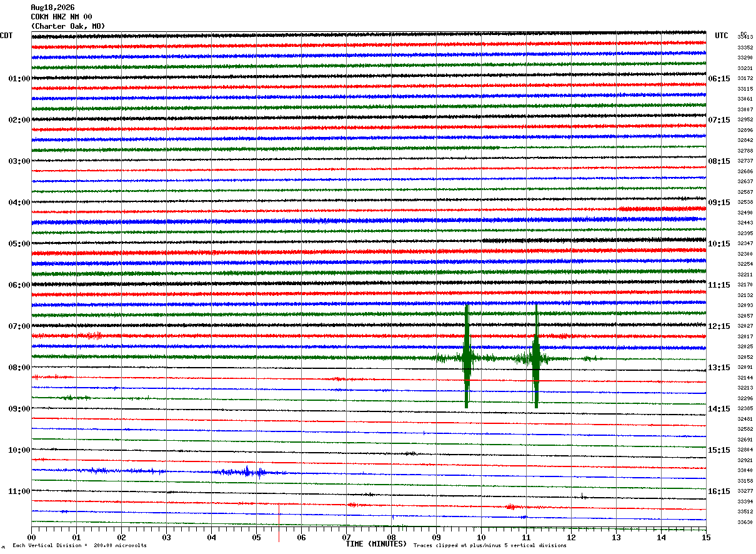
Task: Click the Each Vertical Division scale note
Action: click(79, 545)
